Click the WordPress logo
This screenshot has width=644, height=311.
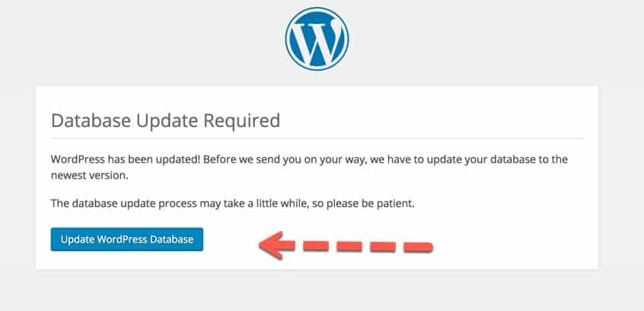point(317,37)
